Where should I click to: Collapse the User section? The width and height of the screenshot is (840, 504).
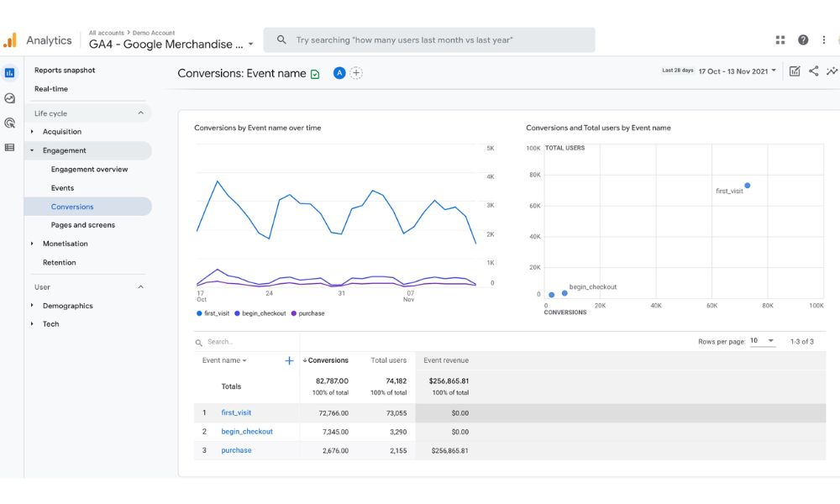pos(140,287)
